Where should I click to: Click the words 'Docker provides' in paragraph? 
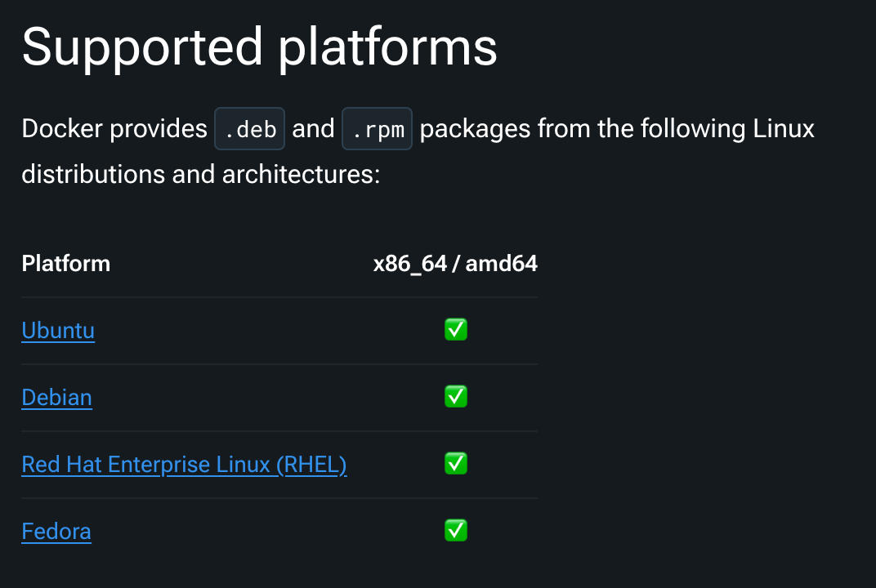tap(114, 129)
